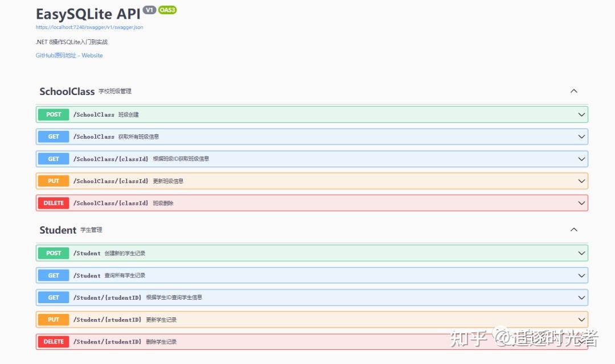
Task: Click the PUT badge on /Student/{studentID}
Action: 53,320
